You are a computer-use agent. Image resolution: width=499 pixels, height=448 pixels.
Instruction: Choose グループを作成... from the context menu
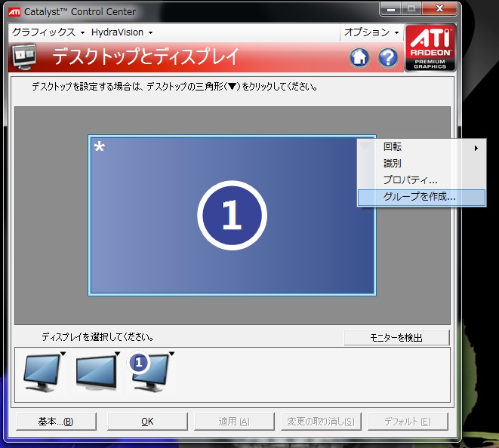[x=419, y=197]
